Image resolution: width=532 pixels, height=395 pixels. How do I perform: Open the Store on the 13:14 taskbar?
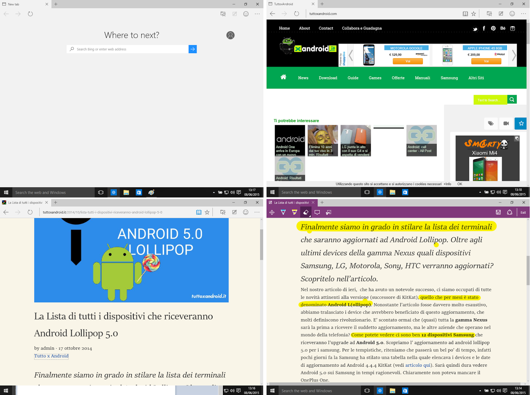(405, 391)
